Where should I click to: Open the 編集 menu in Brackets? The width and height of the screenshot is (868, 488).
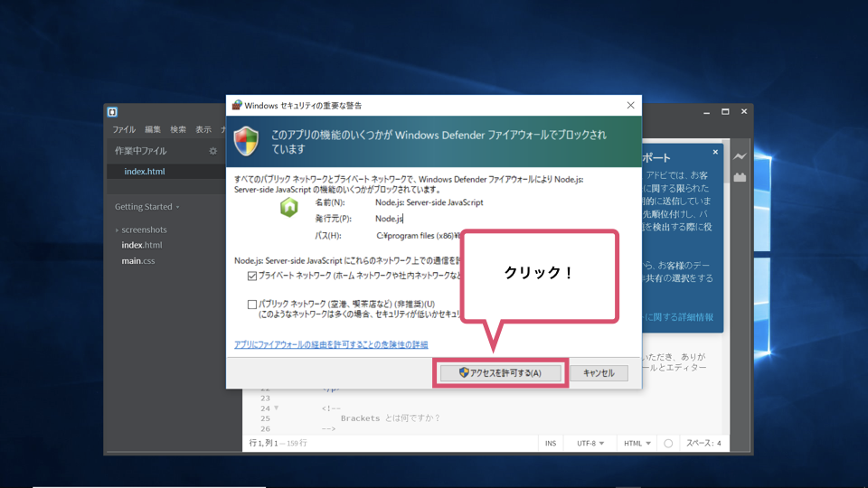(153, 129)
